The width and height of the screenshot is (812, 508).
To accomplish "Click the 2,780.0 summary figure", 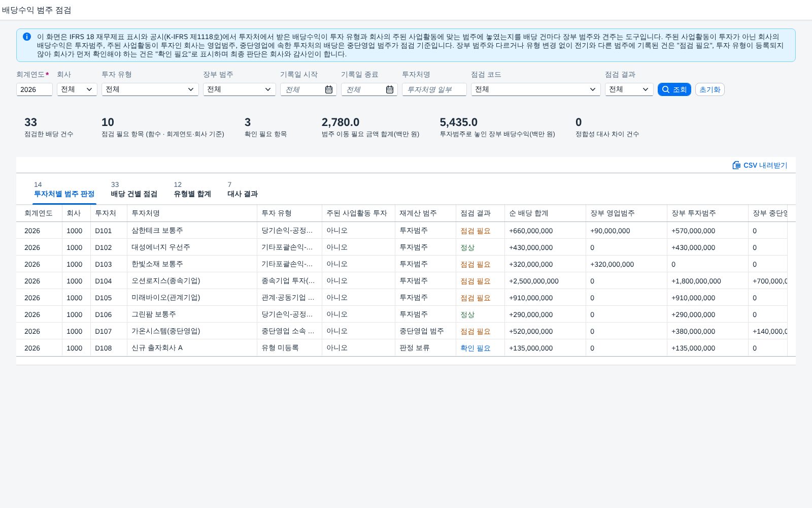I will pos(341,122).
